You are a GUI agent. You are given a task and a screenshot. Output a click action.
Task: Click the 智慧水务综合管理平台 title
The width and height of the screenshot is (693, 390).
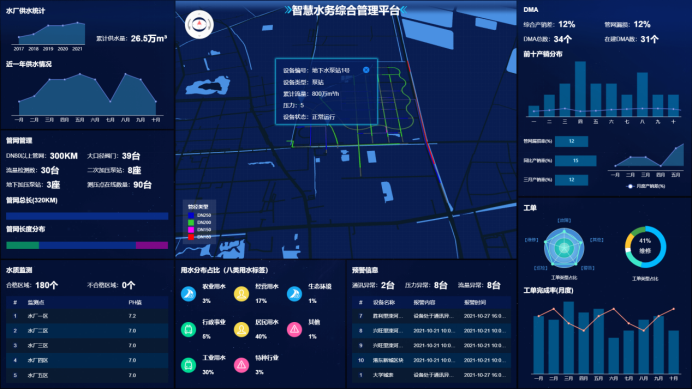[x=346, y=10]
